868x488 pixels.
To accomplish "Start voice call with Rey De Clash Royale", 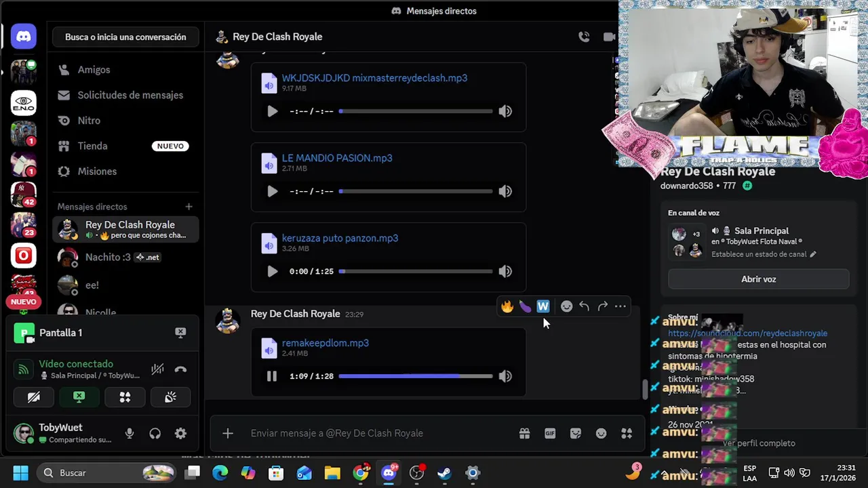I will (x=584, y=37).
